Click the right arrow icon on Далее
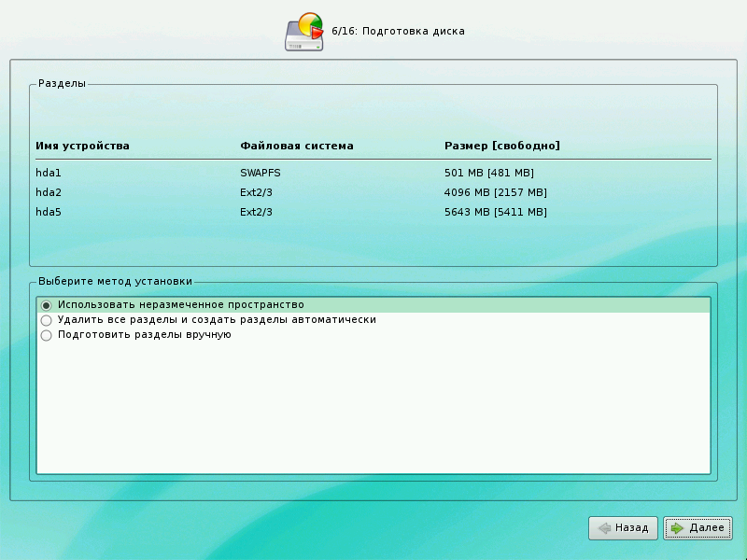The image size is (747, 560). point(677,528)
